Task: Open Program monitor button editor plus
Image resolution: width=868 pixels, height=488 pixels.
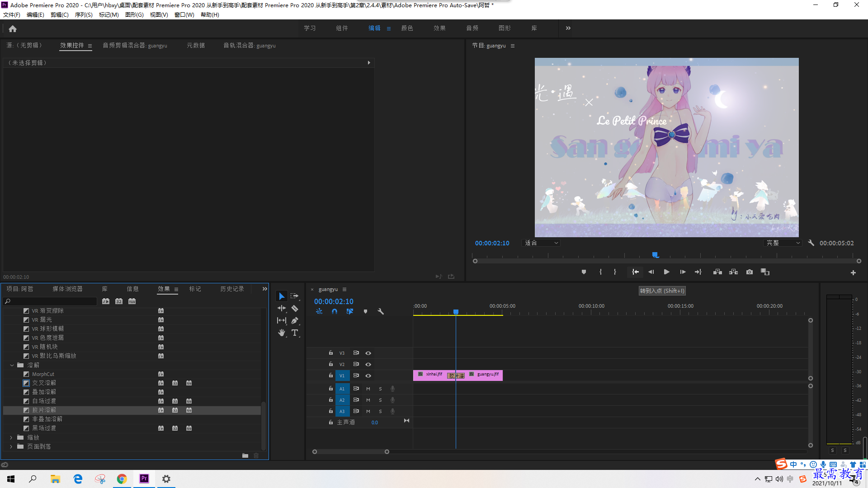Action: point(853,273)
